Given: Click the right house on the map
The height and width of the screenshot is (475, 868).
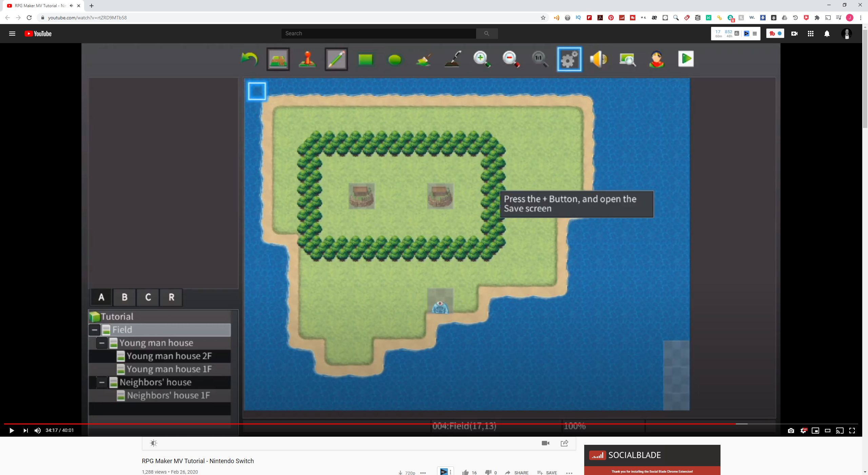Looking at the screenshot, I should 440,196.
